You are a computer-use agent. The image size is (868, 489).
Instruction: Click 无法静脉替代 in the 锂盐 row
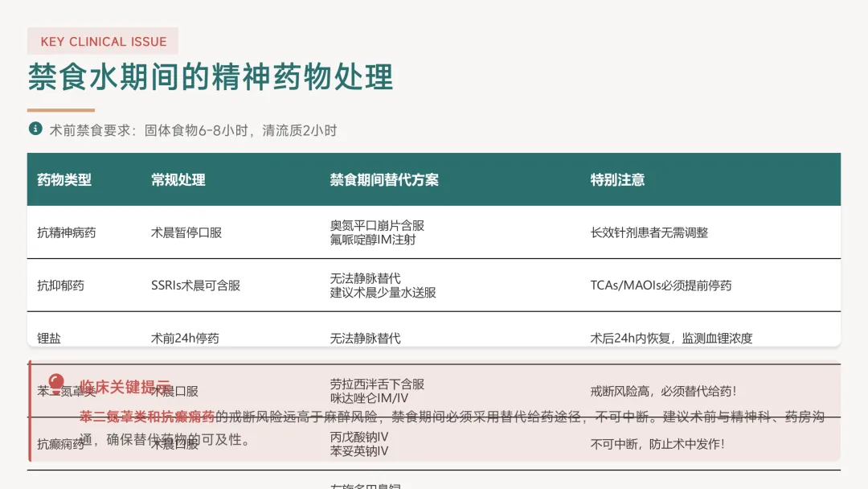pyautogui.click(x=366, y=339)
